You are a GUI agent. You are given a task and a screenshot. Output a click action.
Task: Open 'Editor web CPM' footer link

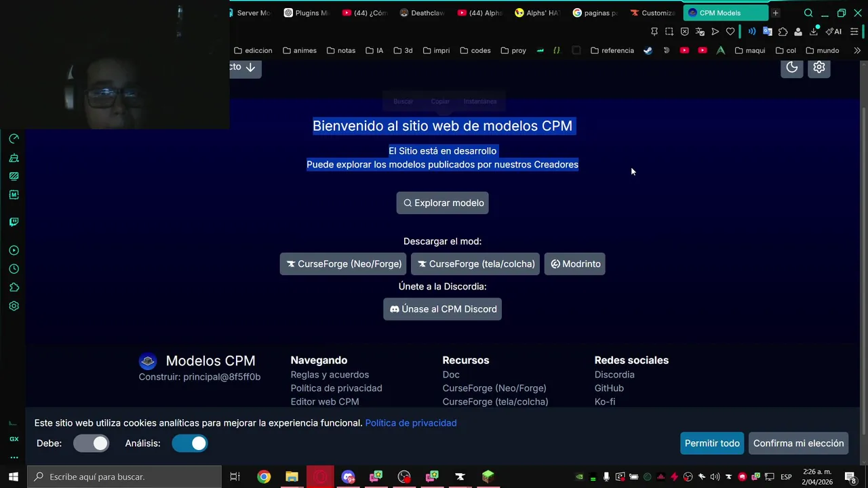[x=325, y=402]
